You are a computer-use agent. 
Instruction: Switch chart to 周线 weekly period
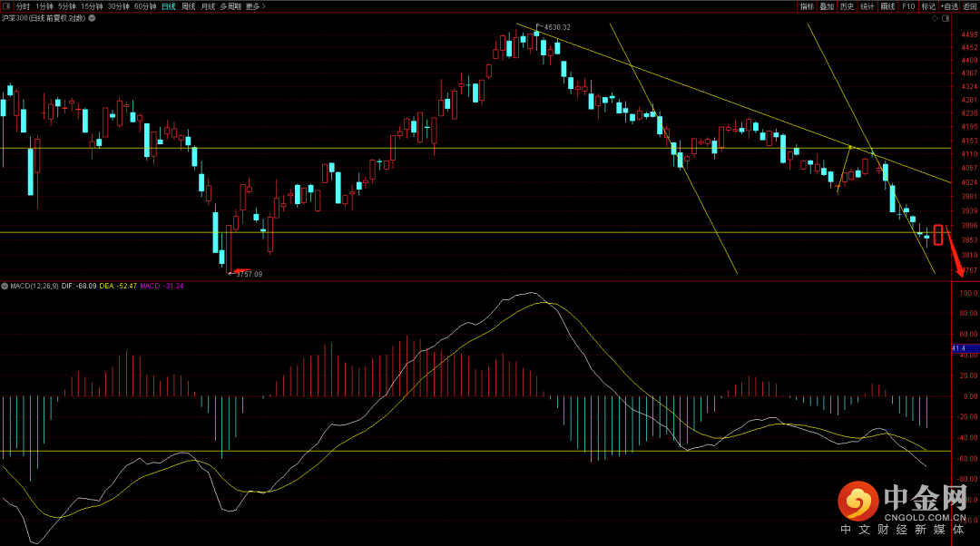tap(188, 6)
